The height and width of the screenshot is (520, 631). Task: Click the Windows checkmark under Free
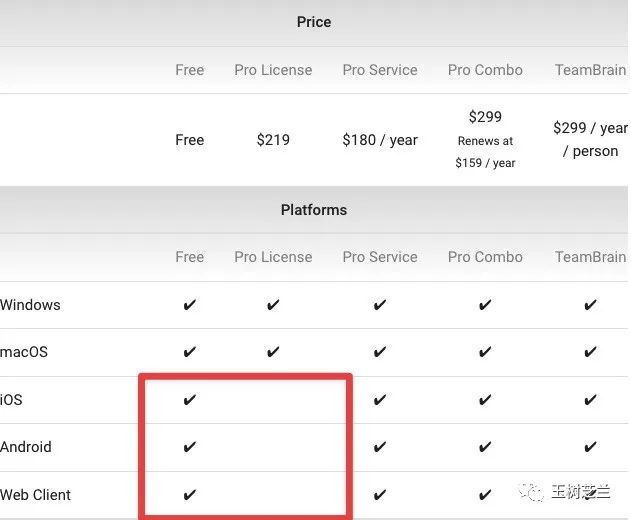coord(190,305)
